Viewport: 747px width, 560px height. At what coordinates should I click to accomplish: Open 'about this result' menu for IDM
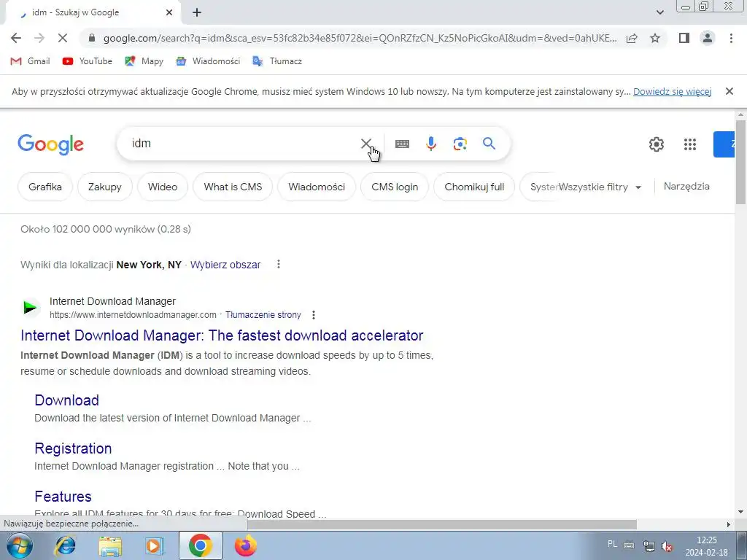(314, 315)
